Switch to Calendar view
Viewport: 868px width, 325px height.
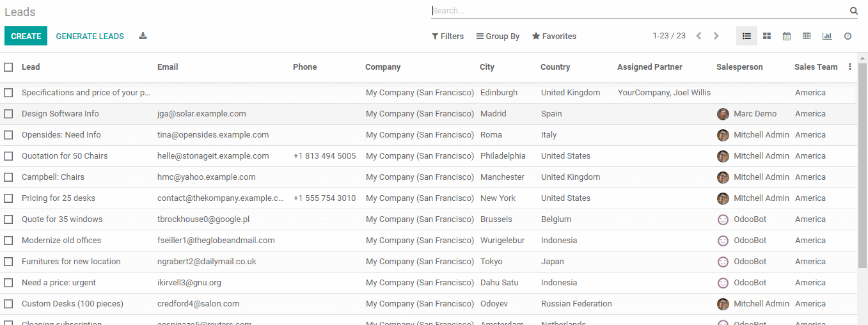tap(787, 36)
